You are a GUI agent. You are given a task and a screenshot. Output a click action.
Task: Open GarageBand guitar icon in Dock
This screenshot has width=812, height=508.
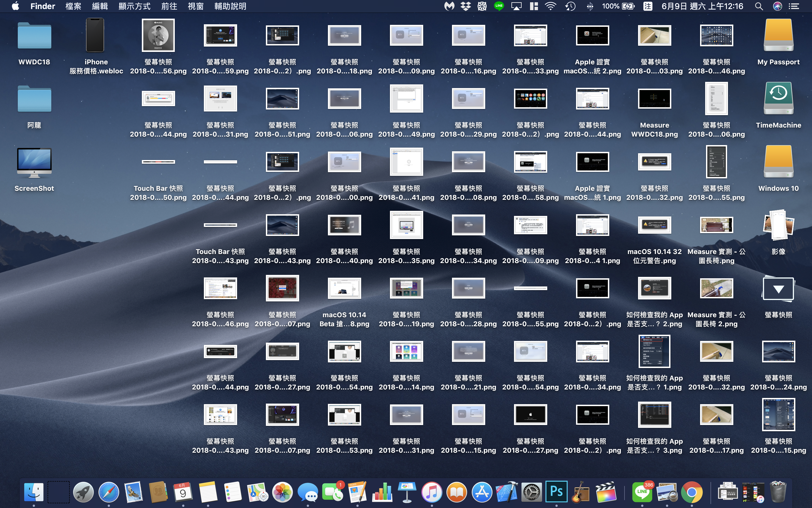coord(581,492)
